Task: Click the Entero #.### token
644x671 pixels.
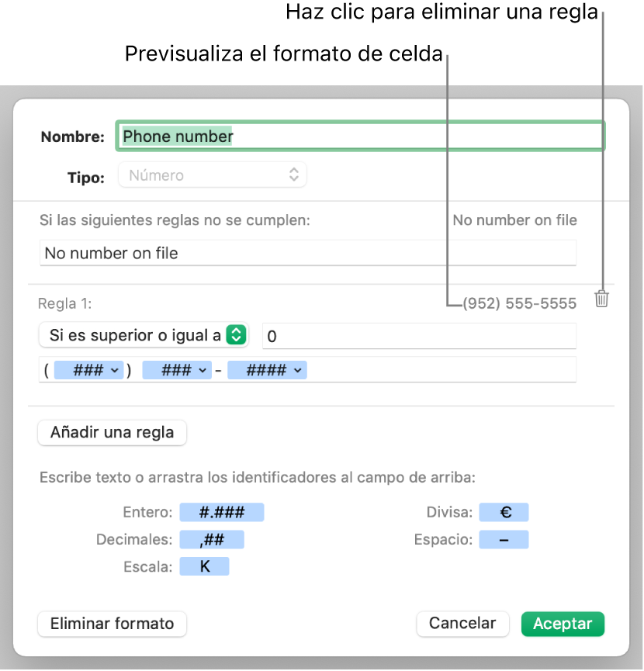Action: pos(222,512)
